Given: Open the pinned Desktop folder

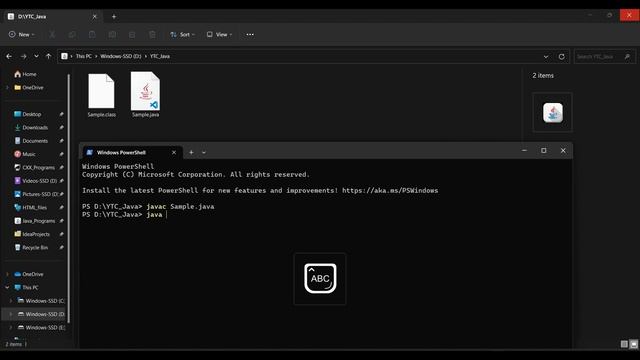Looking at the screenshot, I should click(27, 114).
